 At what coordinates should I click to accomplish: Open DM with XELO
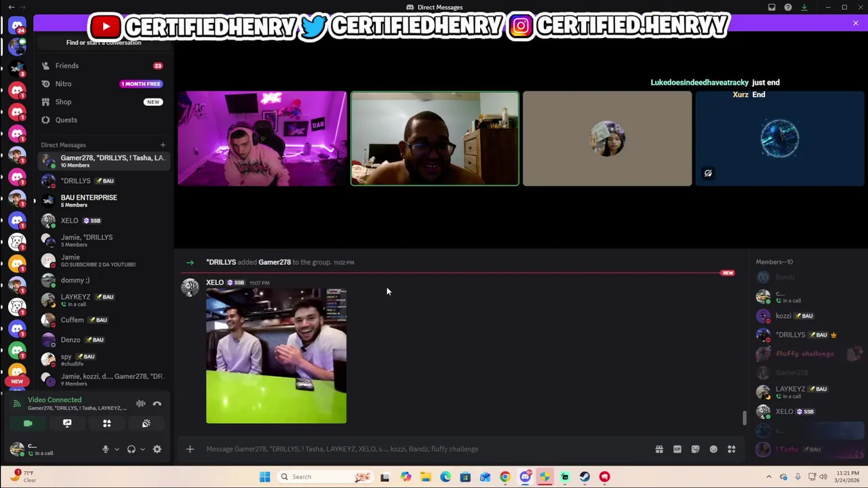click(x=103, y=220)
